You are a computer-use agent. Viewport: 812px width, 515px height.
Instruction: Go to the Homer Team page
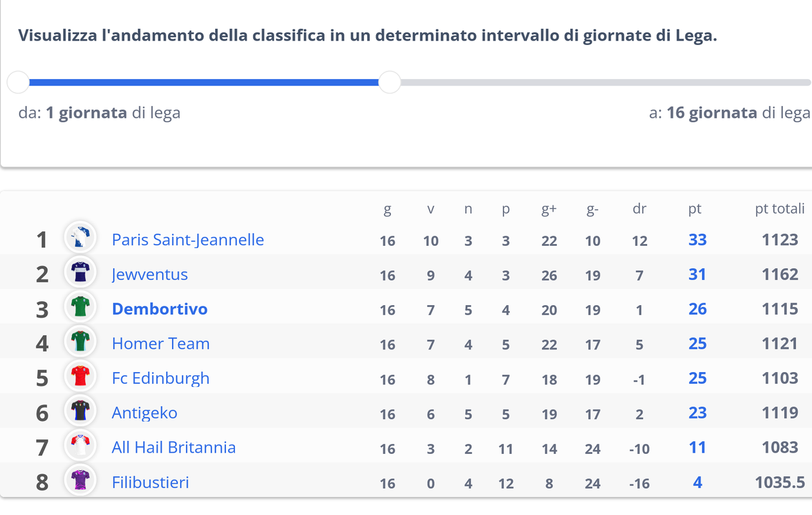(160, 344)
